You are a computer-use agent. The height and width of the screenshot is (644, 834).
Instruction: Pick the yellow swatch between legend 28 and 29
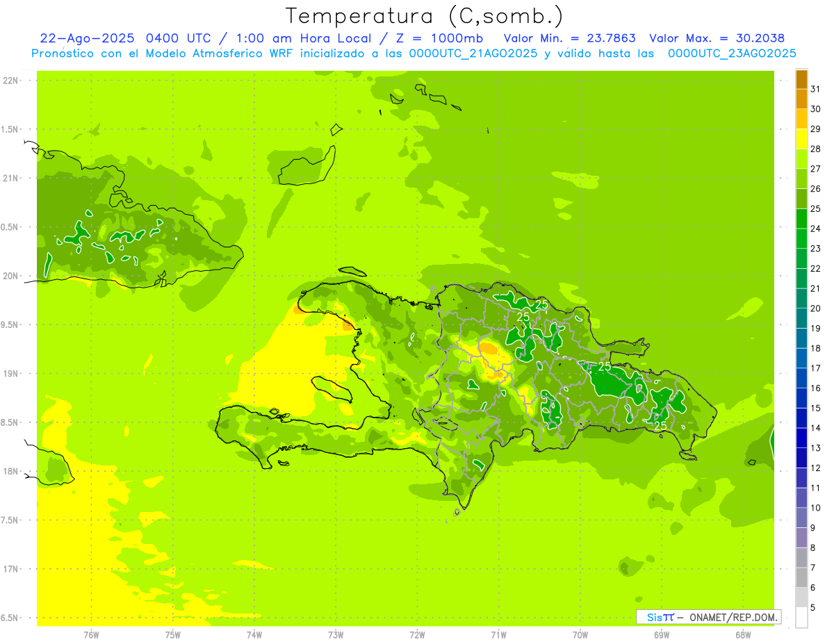[801, 139]
